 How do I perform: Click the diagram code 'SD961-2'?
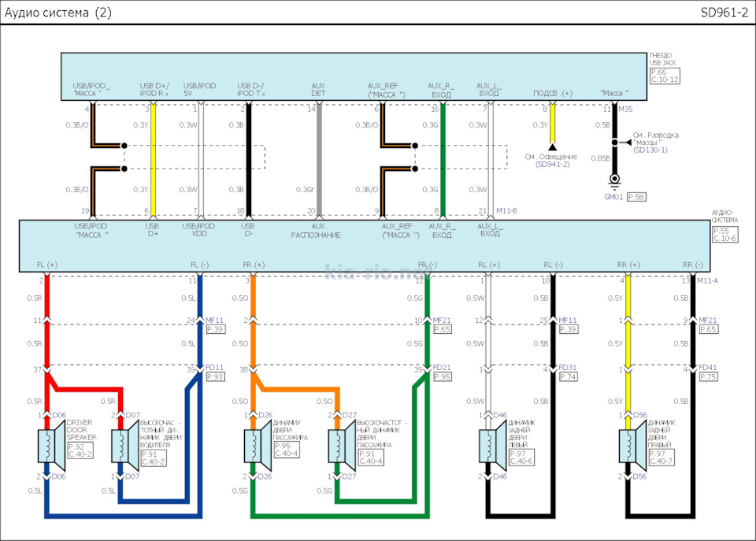click(x=724, y=13)
